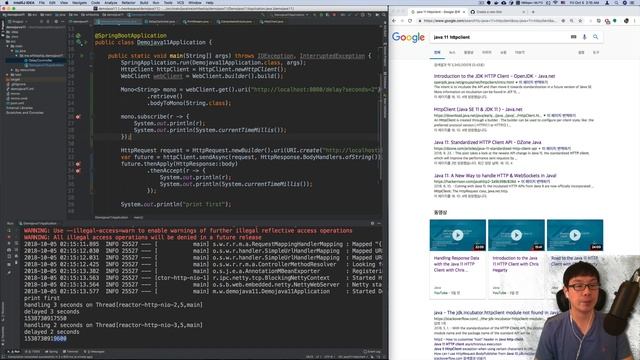Viewport: 640px width, 360px height.
Task: Select the Demojava11Application editor tab
Action: click(x=118, y=21)
